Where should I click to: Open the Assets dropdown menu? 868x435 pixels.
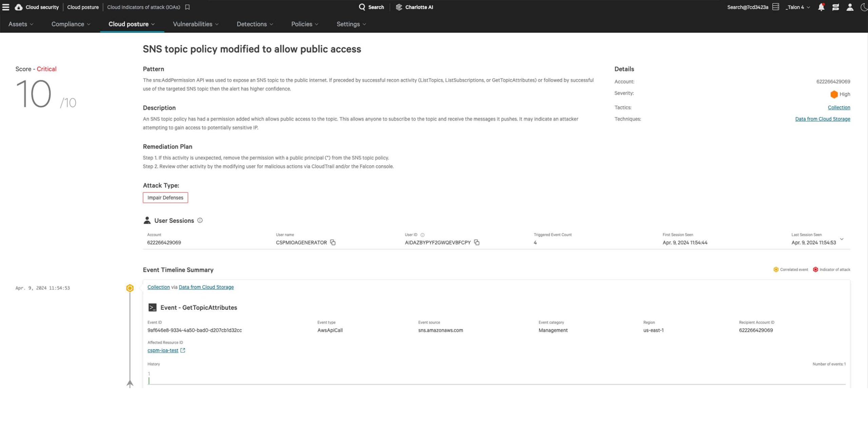(x=21, y=24)
